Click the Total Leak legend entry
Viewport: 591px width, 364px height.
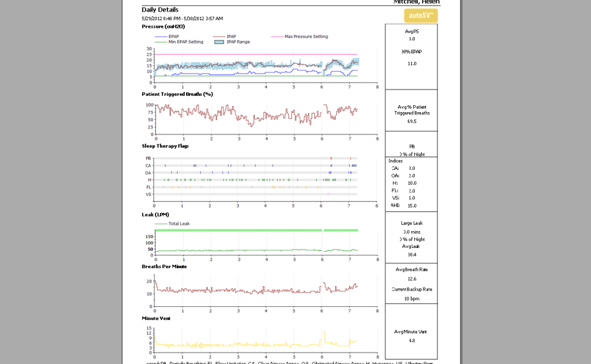[x=172, y=224]
